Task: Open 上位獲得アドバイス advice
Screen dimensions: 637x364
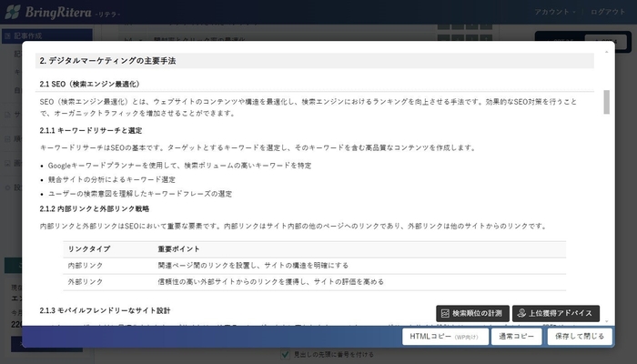Action: pyautogui.click(x=555, y=313)
